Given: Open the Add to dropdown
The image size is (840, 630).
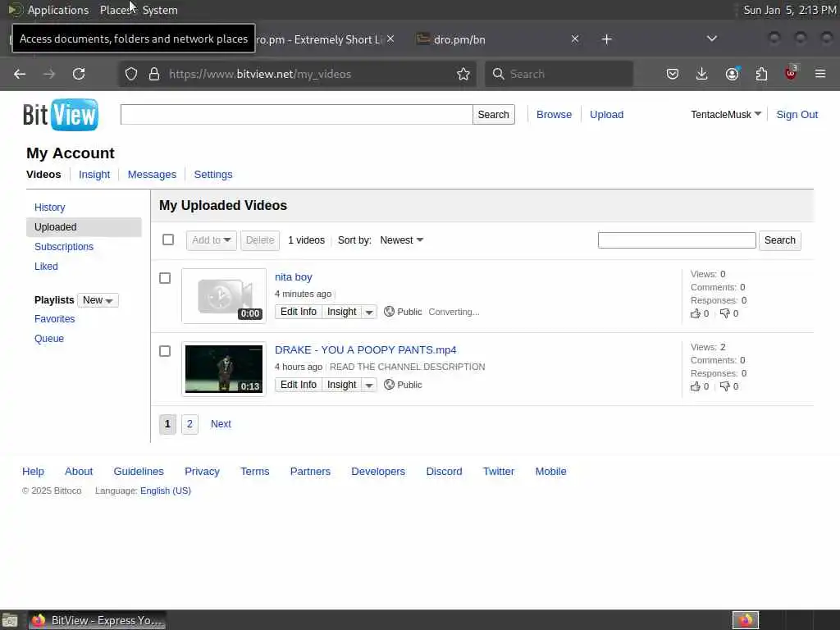Looking at the screenshot, I should click(212, 240).
